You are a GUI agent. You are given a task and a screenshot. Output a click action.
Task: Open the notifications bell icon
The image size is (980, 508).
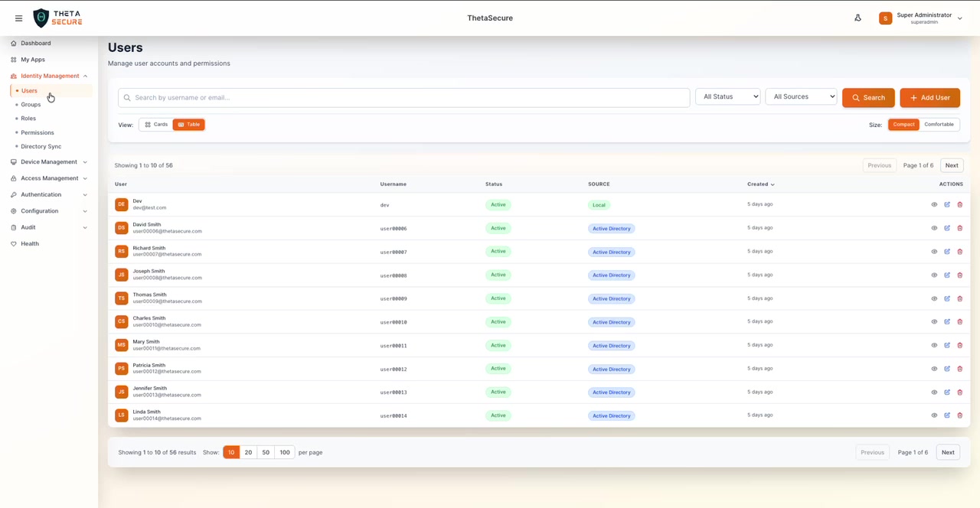tap(857, 18)
